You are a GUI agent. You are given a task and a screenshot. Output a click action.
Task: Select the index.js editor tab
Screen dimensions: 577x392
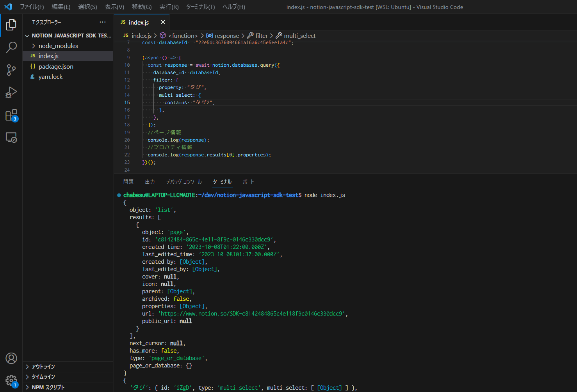[142, 22]
